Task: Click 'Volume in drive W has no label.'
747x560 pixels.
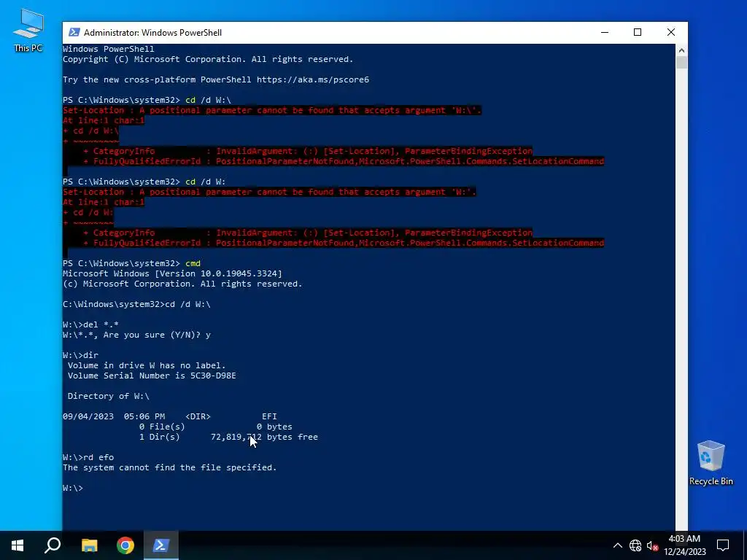Action: pyautogui.click(x=147, y=366)
